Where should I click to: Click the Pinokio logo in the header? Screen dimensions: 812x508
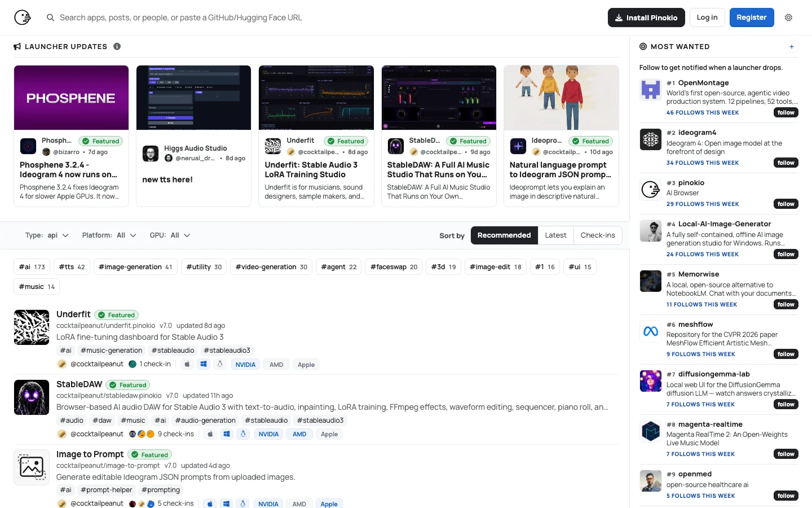coord(22,17)
